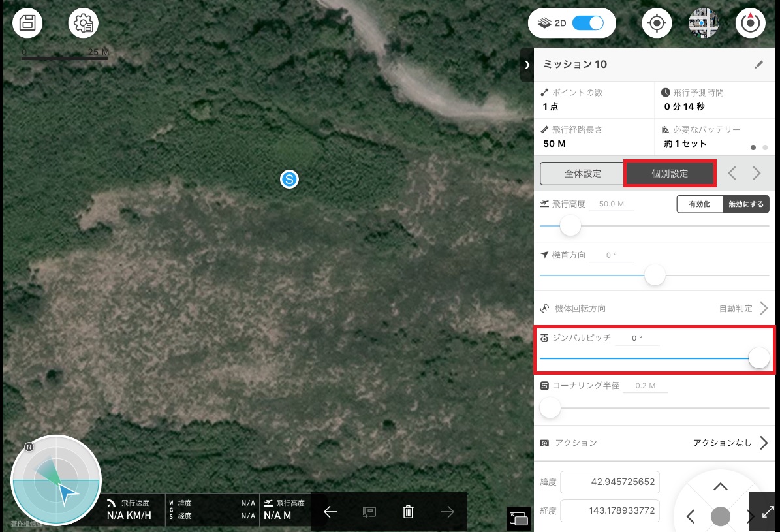Viewport: 780px width, 532px height.
Task: Click the forward arrow in bottom toolbar
Action: point(447,512)
